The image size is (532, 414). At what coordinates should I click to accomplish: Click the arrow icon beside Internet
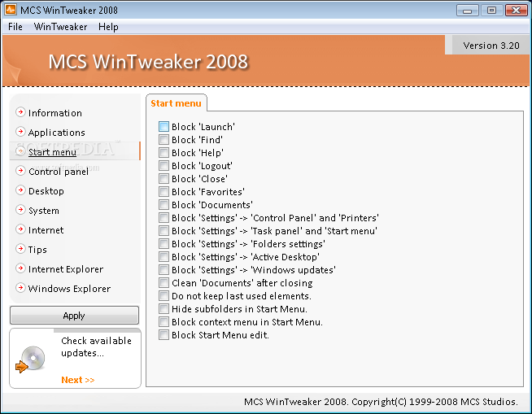point(20,229)
